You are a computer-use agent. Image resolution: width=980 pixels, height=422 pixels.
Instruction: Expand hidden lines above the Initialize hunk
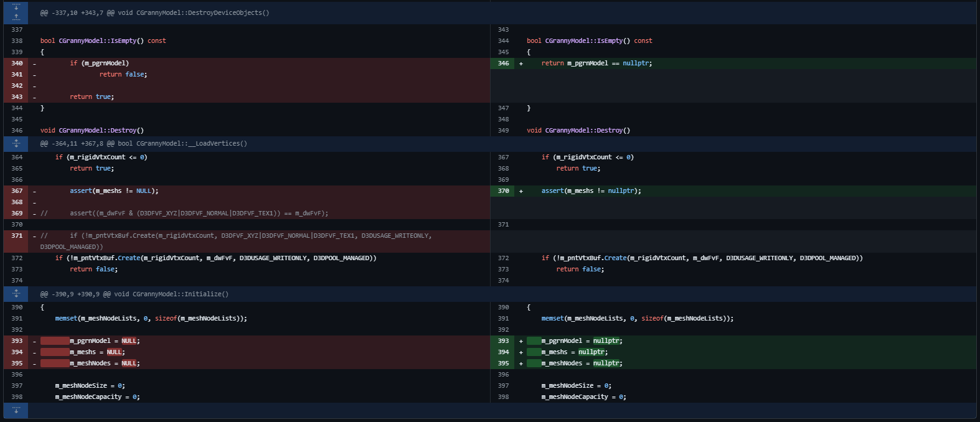[x=16, y=294]
